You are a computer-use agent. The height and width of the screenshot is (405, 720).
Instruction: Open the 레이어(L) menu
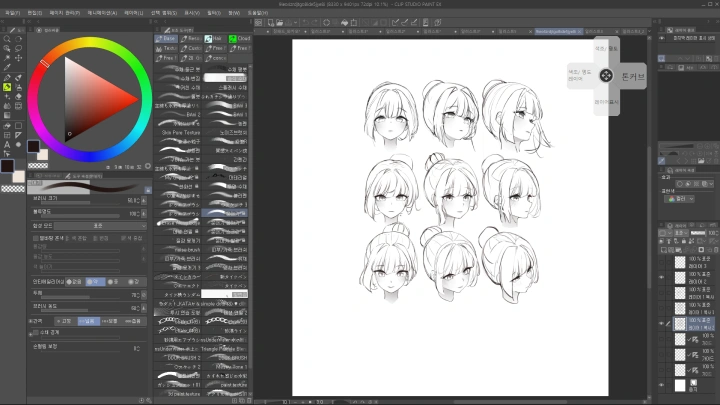coord(134,13)
